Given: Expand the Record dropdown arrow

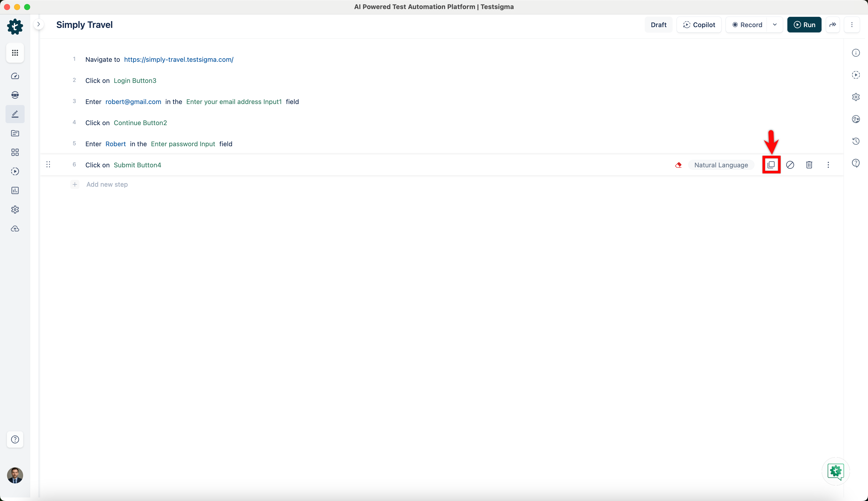Looking at the screenshot, I should click(x=775, y=25).
